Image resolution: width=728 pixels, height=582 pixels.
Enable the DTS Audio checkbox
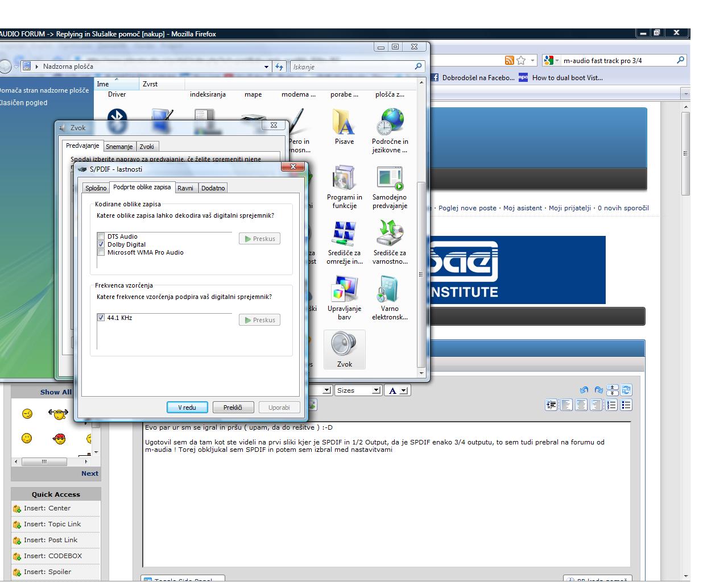(x=101, y=236)
